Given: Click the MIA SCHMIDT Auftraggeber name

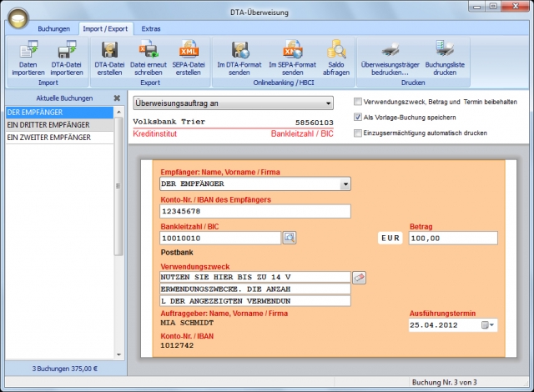Looking at the screenshot, I should click(x=187, y=323).
